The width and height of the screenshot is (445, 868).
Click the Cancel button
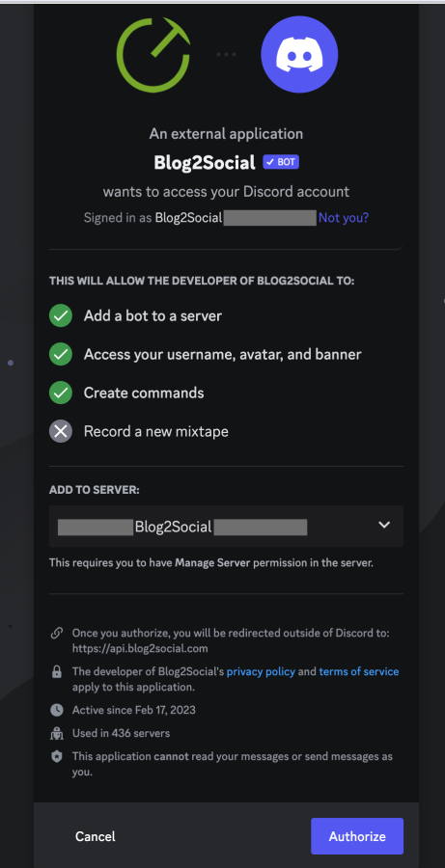point(96,836)
